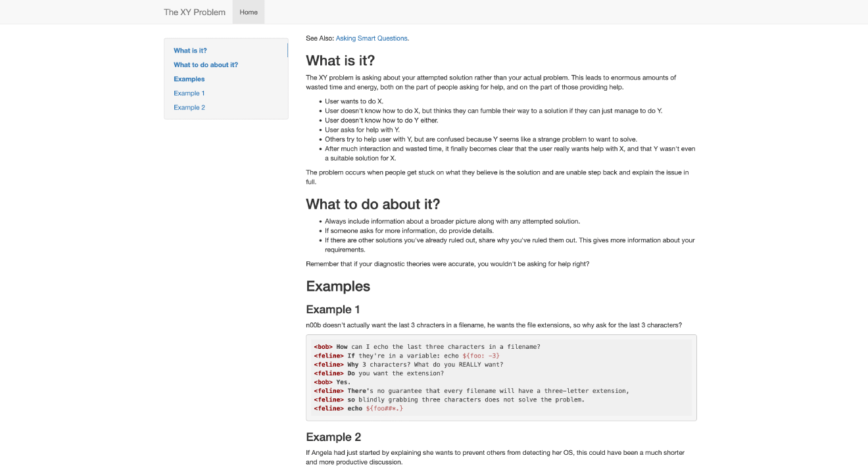Follow the 'Asking Smart Questions' link

372,38
